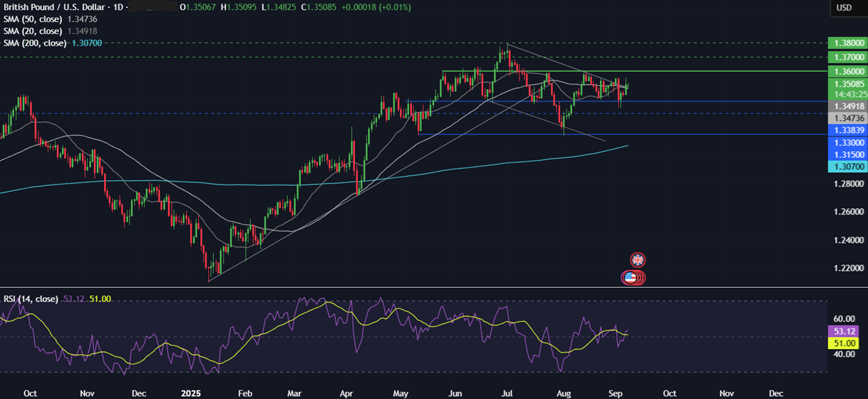Click the Aug label on time axis
Screen dimensions: 868x399
[x=563, y=393]
